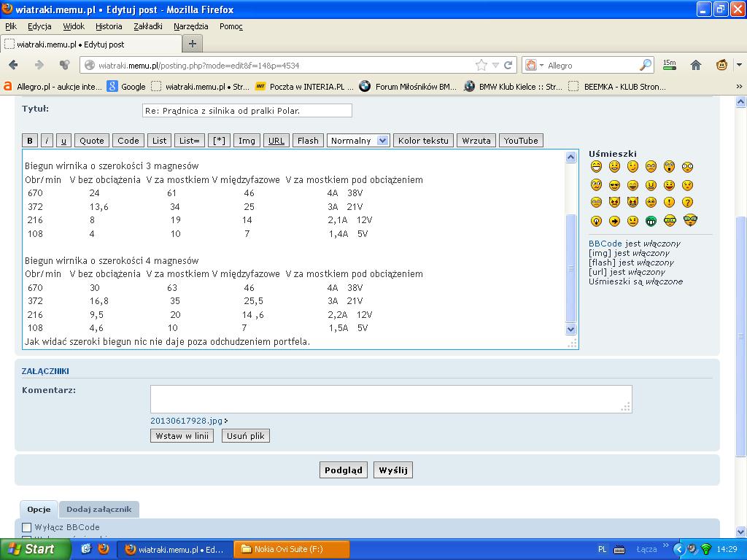Open Kolor tekstu color picker
Viewport: 747px width, 560px height.
(423, 141)
